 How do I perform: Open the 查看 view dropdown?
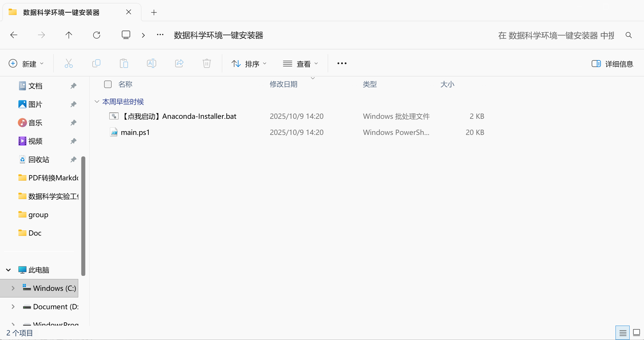[301, 64]
